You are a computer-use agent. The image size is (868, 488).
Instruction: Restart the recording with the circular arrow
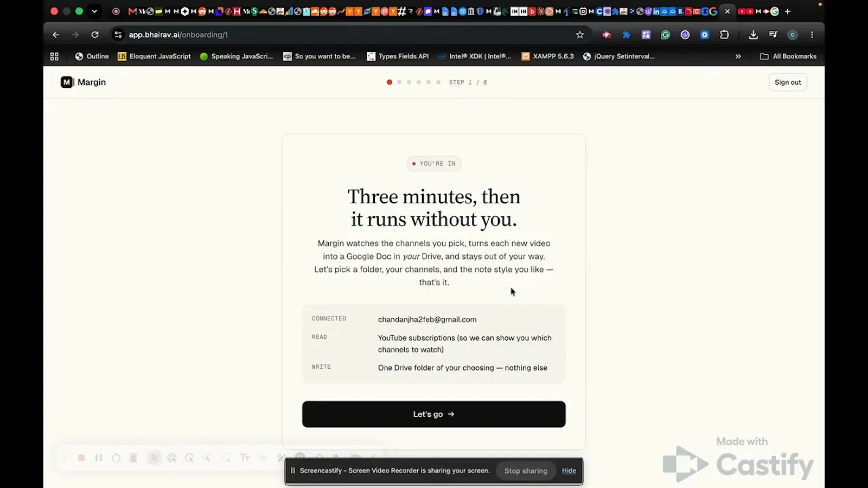tap(116, 458)
